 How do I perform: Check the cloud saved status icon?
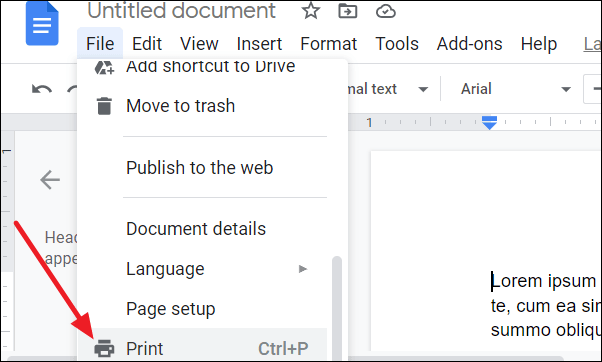pyautogui.click(x=385, y=12)
